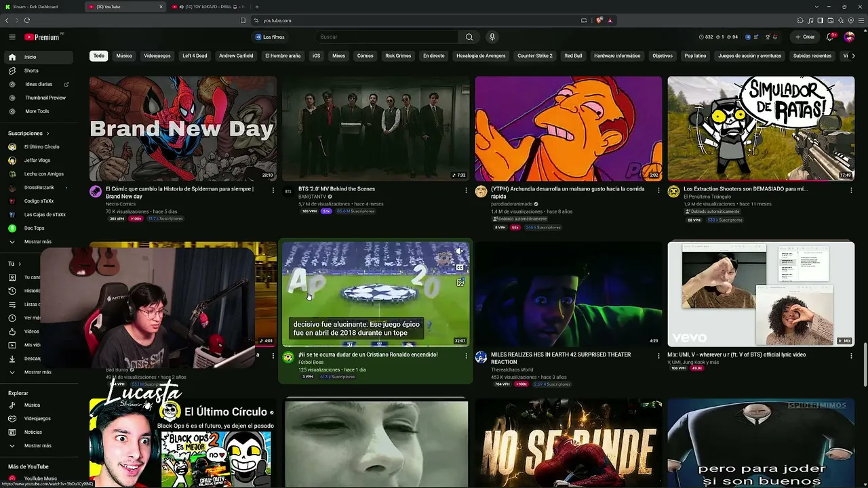Open the Brave Wallet icon

831,20
